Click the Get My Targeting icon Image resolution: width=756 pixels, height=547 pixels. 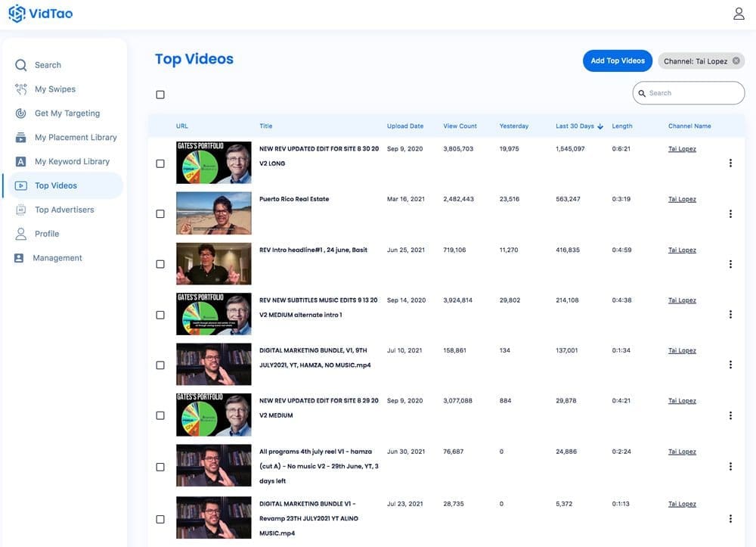(x=20, y=113)
